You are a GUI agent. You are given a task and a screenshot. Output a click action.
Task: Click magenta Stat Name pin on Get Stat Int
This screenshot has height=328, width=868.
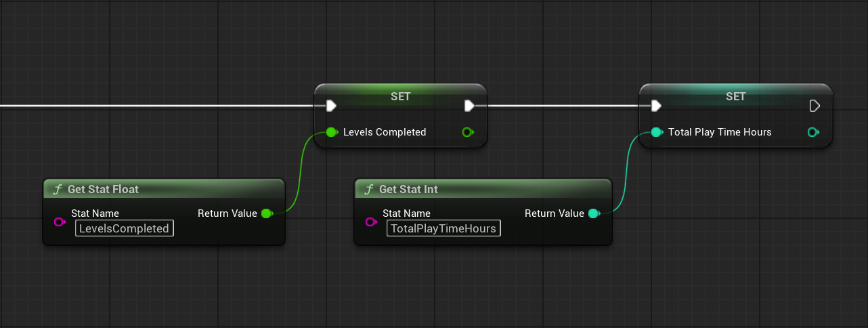pos(370,222)
